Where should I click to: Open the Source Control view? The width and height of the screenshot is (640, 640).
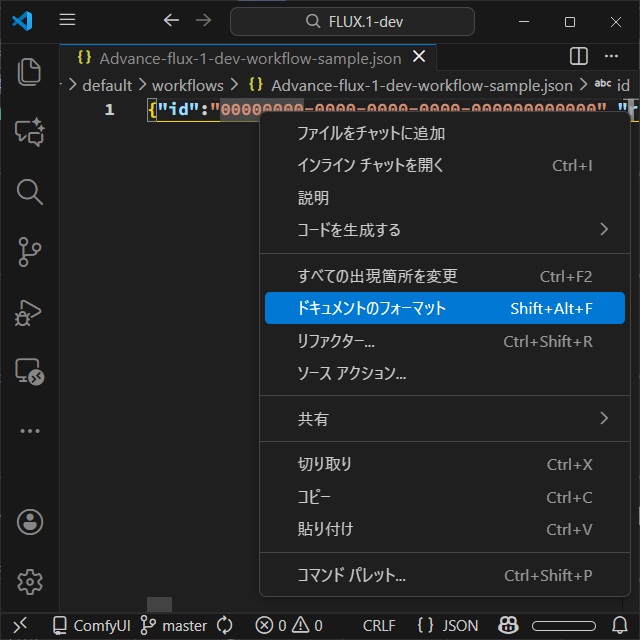[x=29, y=251]
